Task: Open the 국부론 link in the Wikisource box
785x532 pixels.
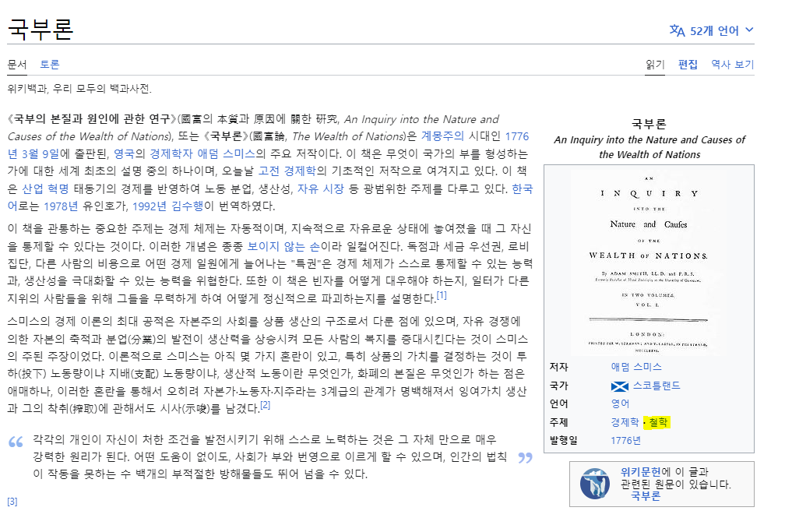Action: click(646, 496)
